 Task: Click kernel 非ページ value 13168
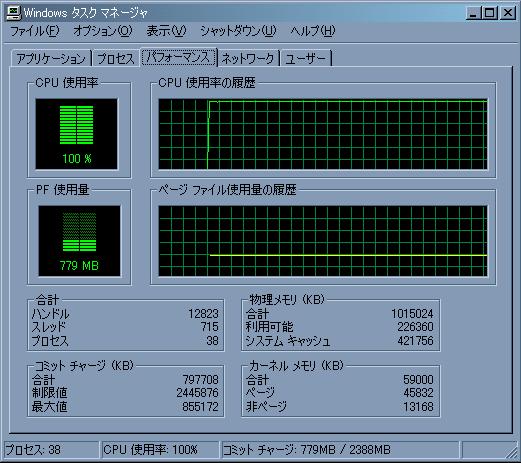(418, 407)
